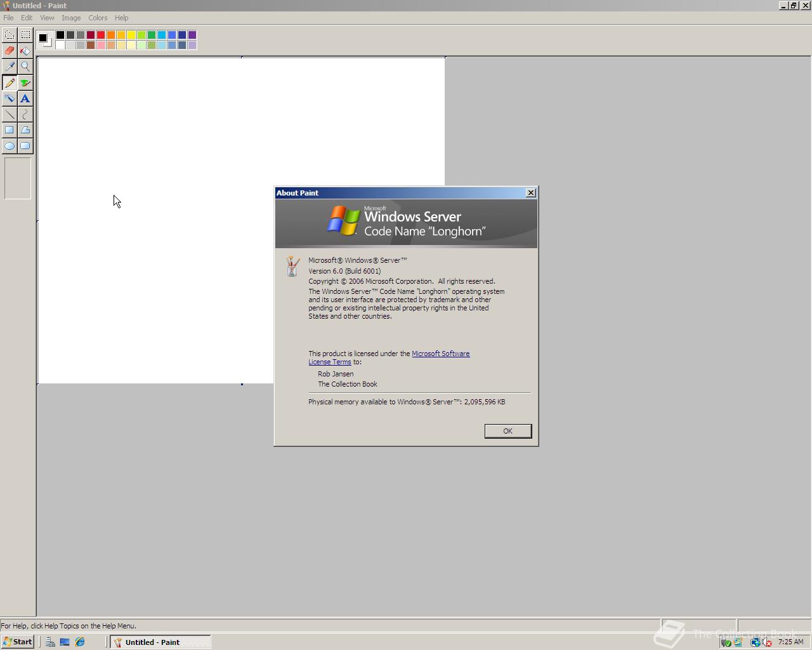Click the muted volume tray icon
The image size is (812, 650).
tap(766, 642)
